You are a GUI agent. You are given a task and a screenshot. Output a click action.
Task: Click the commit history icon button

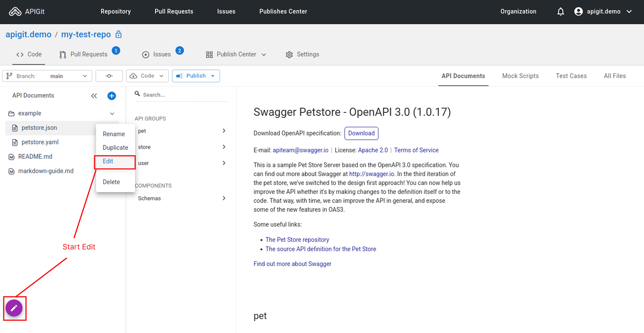109,76
